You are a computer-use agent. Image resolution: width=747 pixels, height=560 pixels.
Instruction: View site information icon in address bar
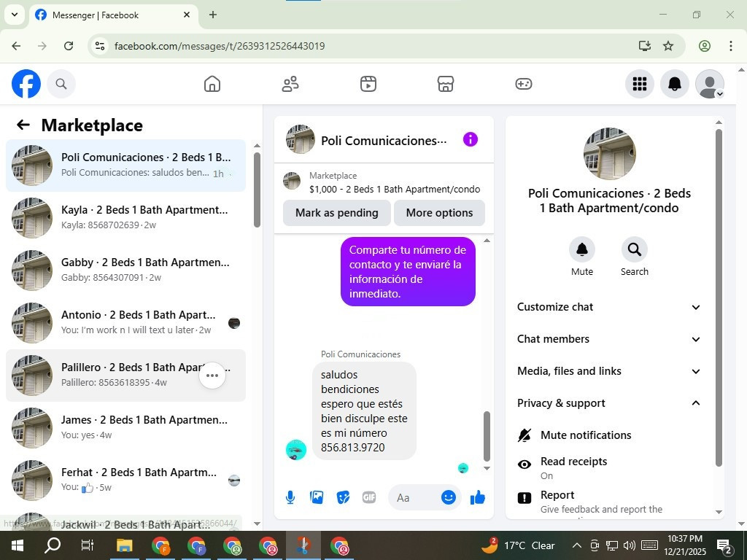tap(99, 46)
